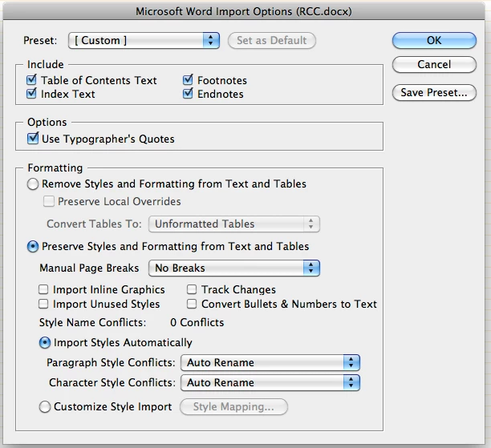Image resolution: width=491 pixels, height=448 pixels.
Task: Select Import Styles Automatically radio button
Action: coord(45,342)
